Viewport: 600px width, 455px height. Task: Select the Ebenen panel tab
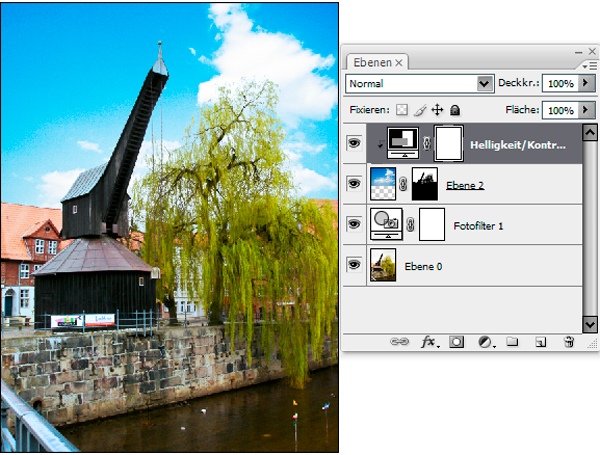coord(372,62)
